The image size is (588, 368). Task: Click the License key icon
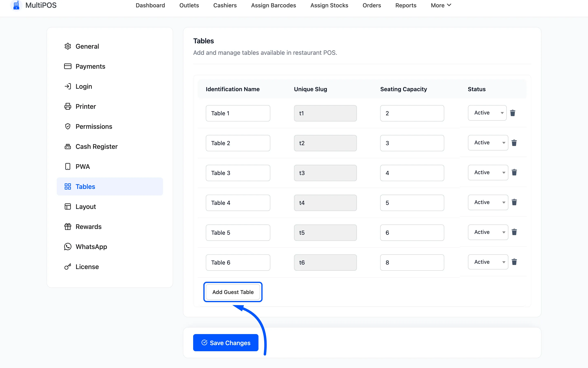tap(68, 267)
